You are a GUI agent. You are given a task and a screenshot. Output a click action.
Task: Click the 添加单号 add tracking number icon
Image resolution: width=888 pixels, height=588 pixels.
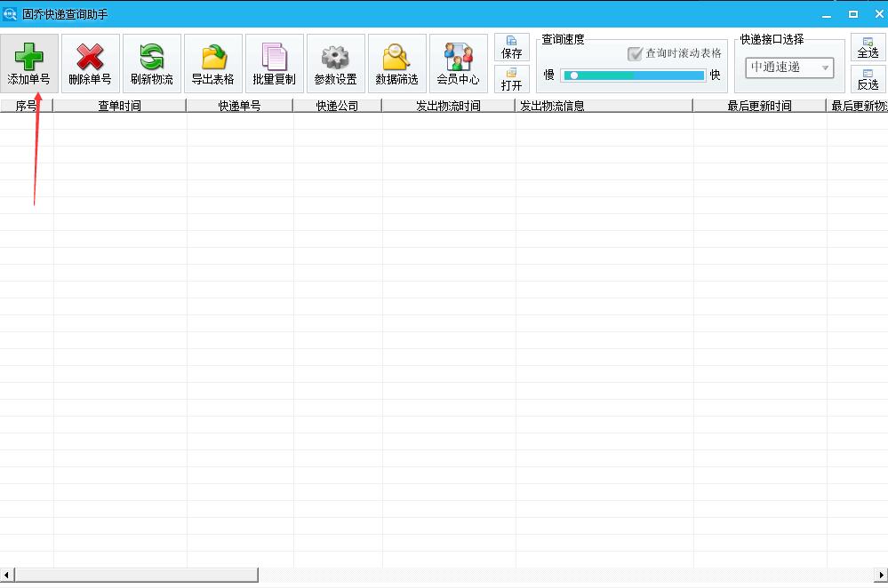coord(29,62)
